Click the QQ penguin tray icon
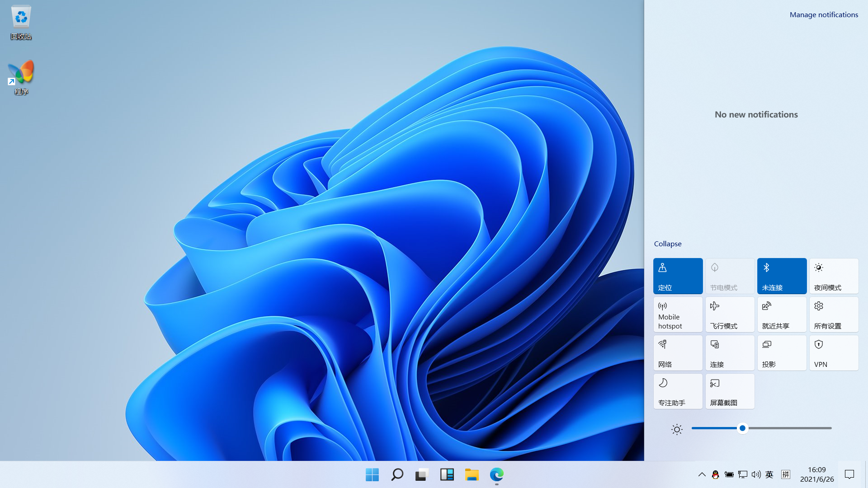 tap(715, 474)
